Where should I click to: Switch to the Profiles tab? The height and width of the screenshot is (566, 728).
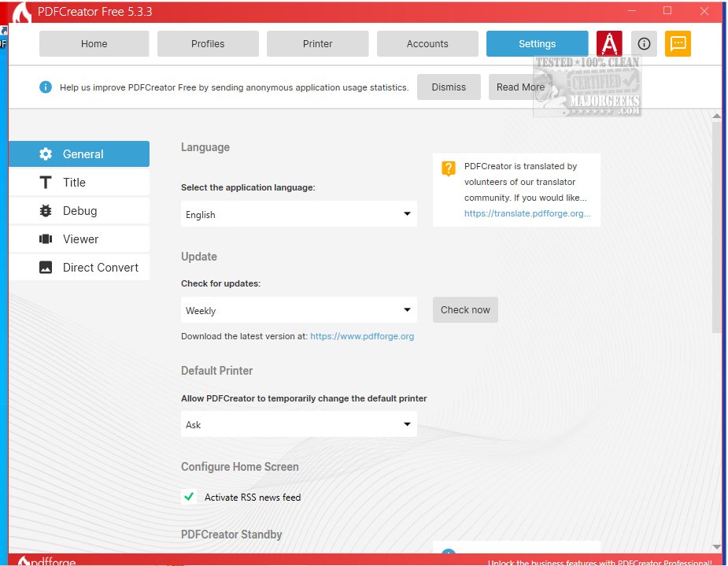tap(208, 43)
